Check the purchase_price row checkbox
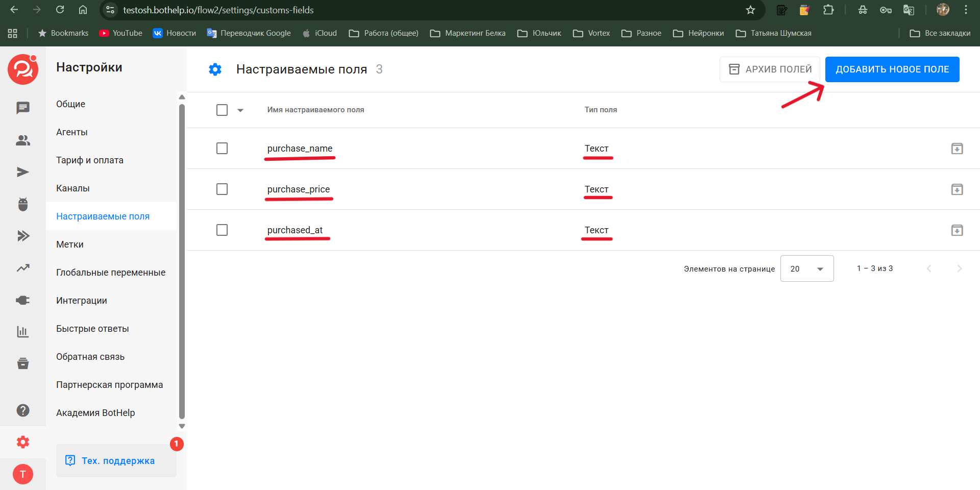 click(x=222, y=189)
